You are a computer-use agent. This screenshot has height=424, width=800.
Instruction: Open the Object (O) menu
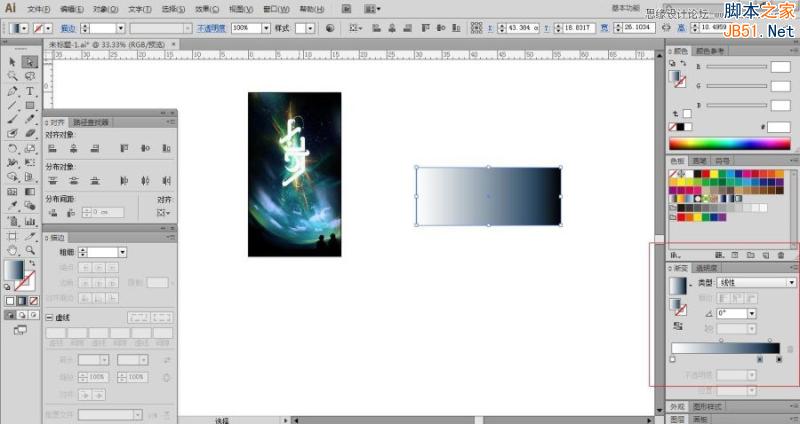tap(106, 9)
